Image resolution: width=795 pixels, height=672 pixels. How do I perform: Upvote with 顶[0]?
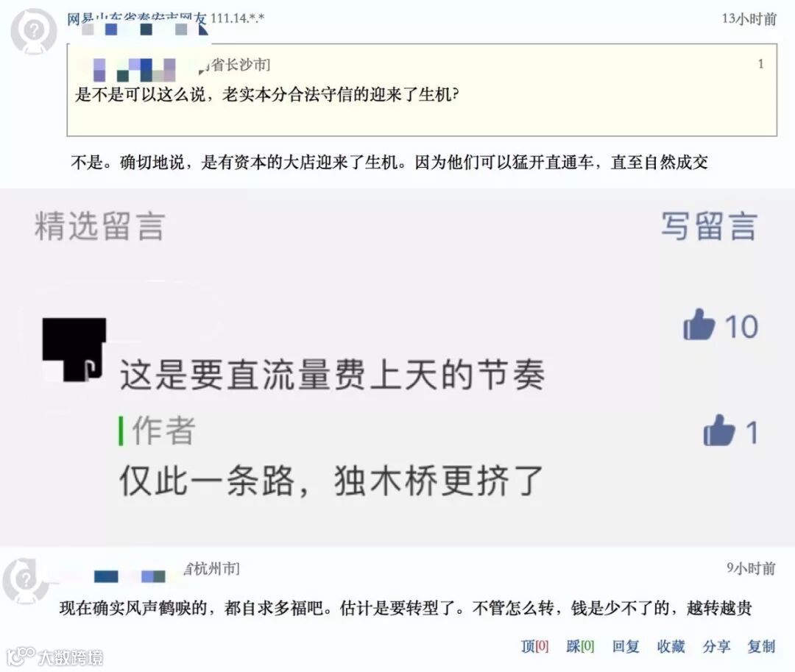[x=534, y=646]
